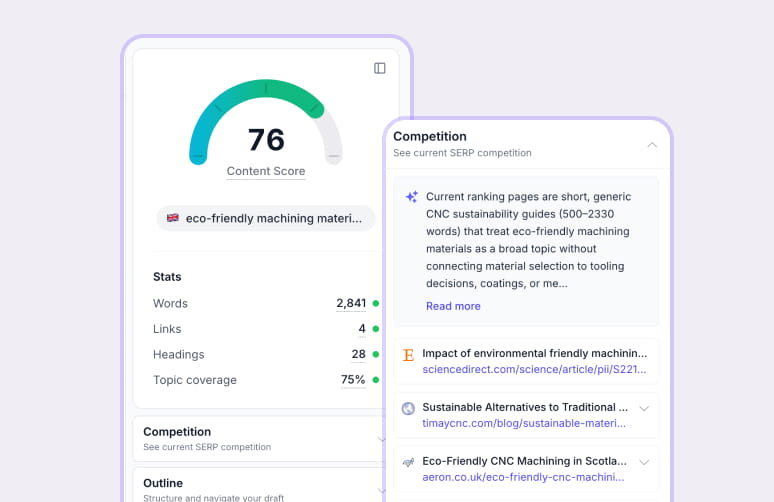The image size is (774, 502).
Task: Collapse the Competition panel with up chevron
Action: tap(652, 145)
